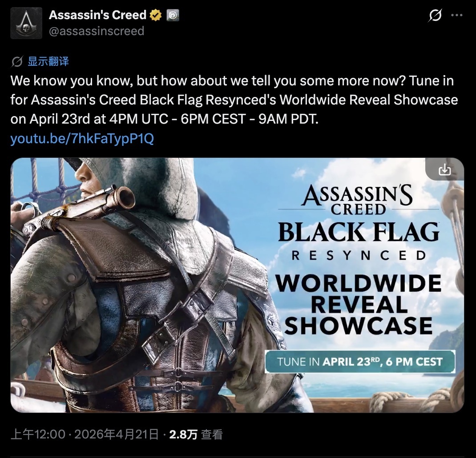This screenshot has width=476, height=458.
Task: Click the Ubisoft affiliate badge icon
Action: 173,15
